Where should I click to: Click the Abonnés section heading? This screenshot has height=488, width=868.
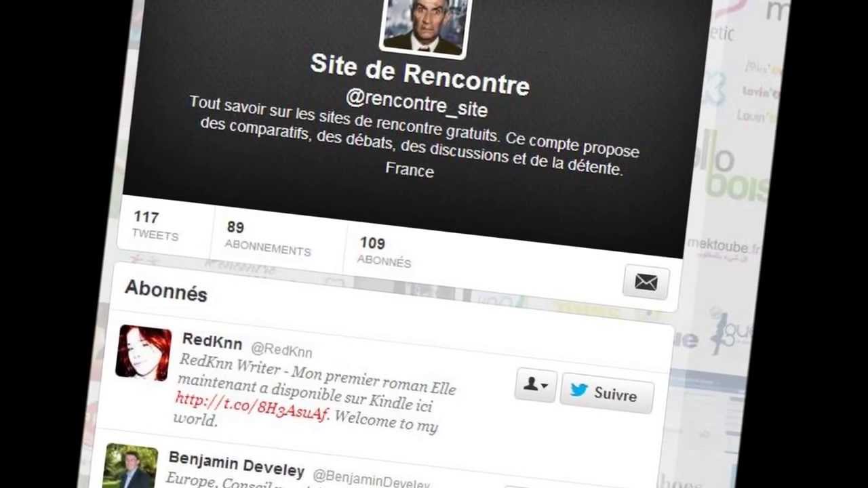click(x=166, y=291)
